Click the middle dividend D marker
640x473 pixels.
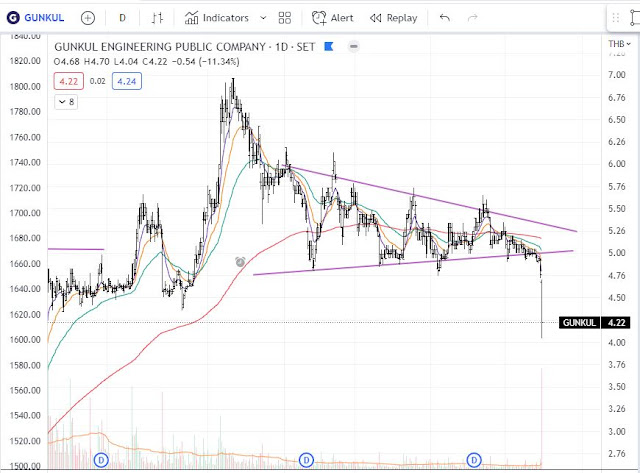306,460
